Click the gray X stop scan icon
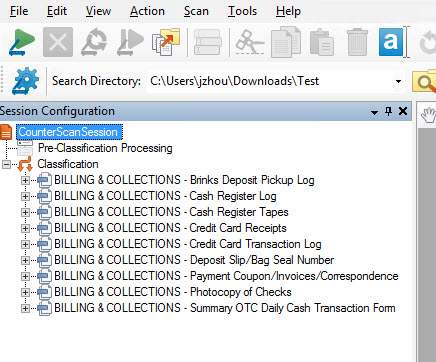The image size is (436, 362). (58, 42)
